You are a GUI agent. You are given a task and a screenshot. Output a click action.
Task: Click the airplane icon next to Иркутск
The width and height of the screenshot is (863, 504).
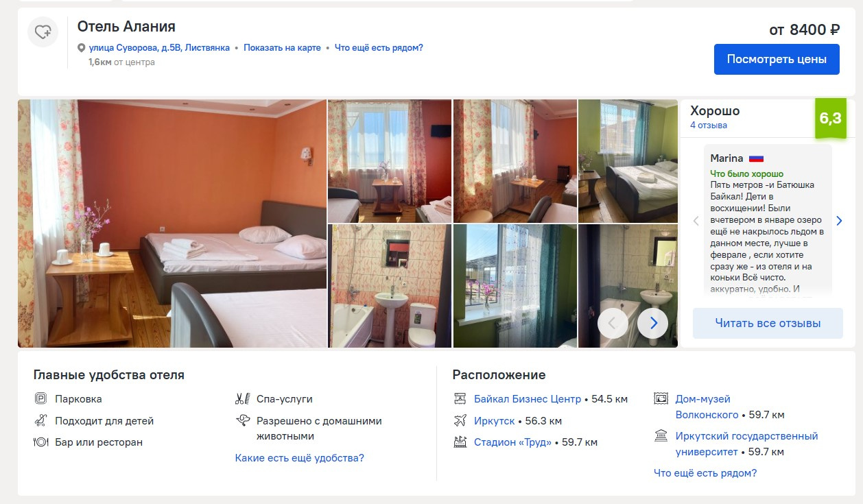(460, 420)
